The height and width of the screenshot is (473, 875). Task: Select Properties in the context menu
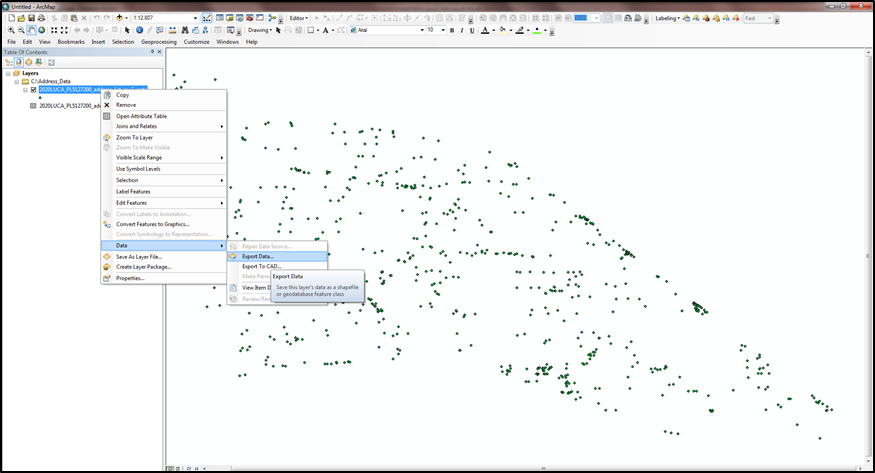pyautogui.click(x=130, y=278)
